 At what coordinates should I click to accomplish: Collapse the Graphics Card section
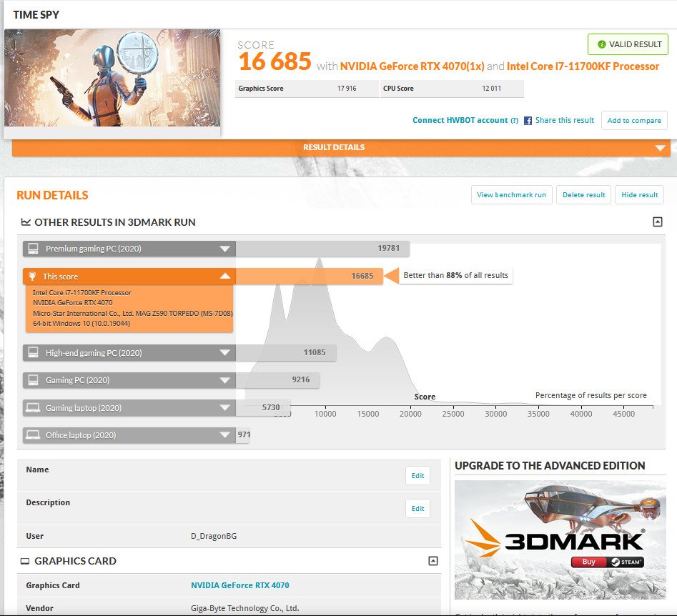coord(433,561)
